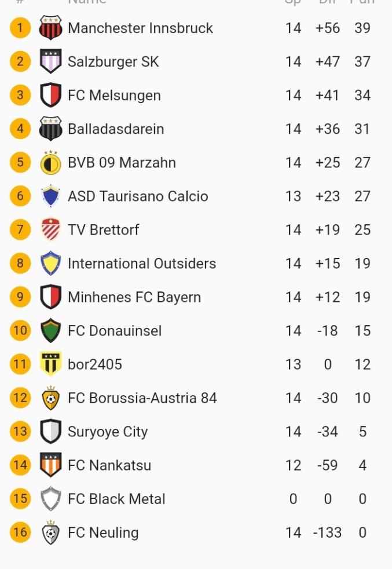Open the FC Melsungen team name

114,96
